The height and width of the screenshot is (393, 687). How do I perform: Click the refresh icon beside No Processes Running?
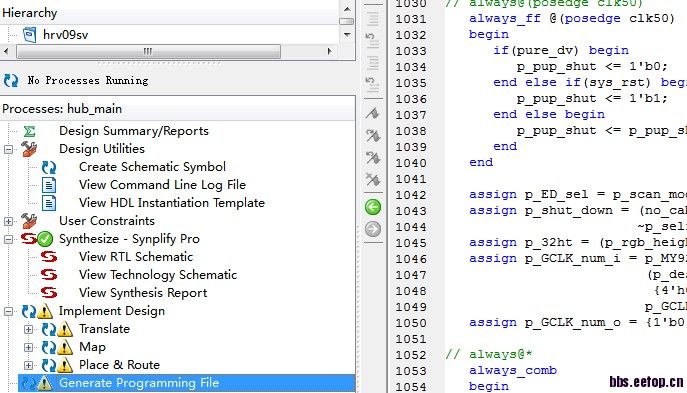tap(11, 80)
